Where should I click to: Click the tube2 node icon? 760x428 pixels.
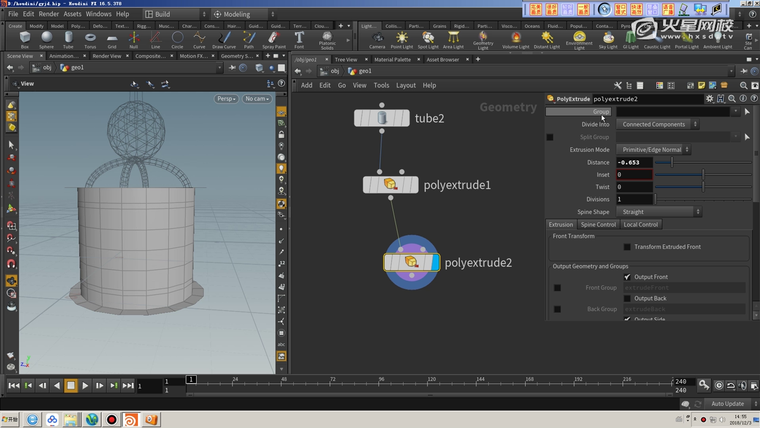[382, 119]
